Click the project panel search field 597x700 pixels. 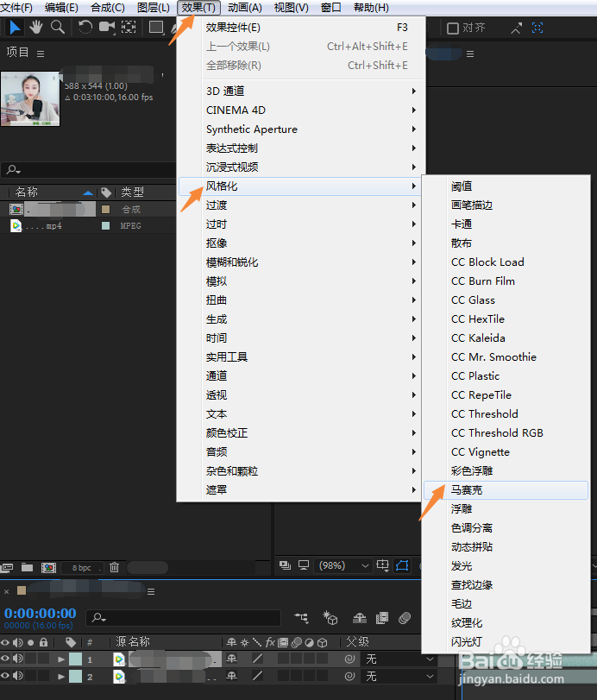[89, 170]
